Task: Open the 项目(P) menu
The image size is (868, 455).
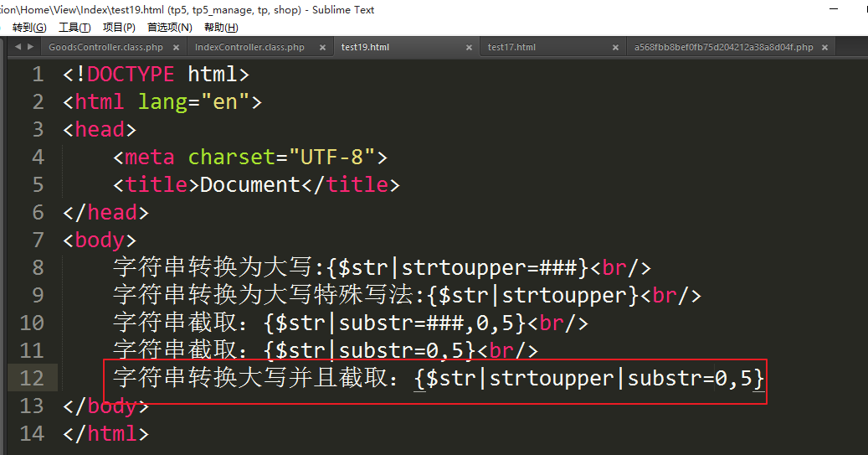Action: pos(119,28)
